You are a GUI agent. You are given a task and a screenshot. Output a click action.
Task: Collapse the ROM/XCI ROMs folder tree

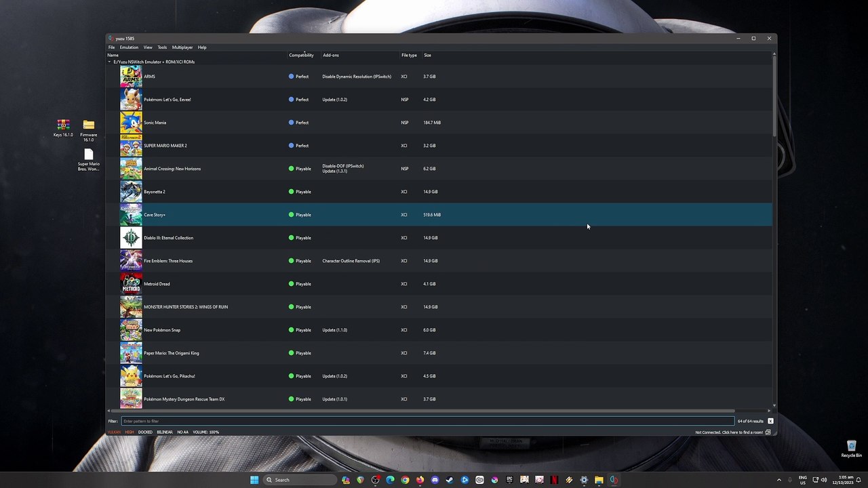click(109, 62)
